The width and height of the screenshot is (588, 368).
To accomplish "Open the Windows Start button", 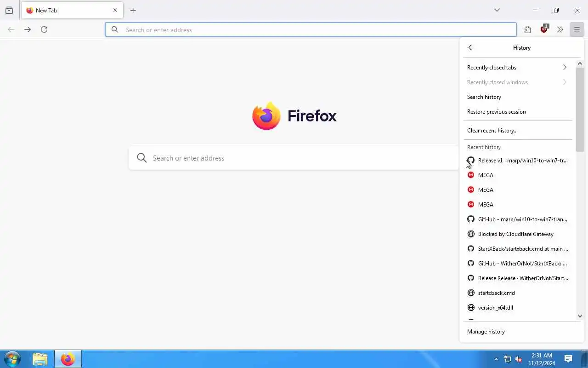I will click(12, 359).
